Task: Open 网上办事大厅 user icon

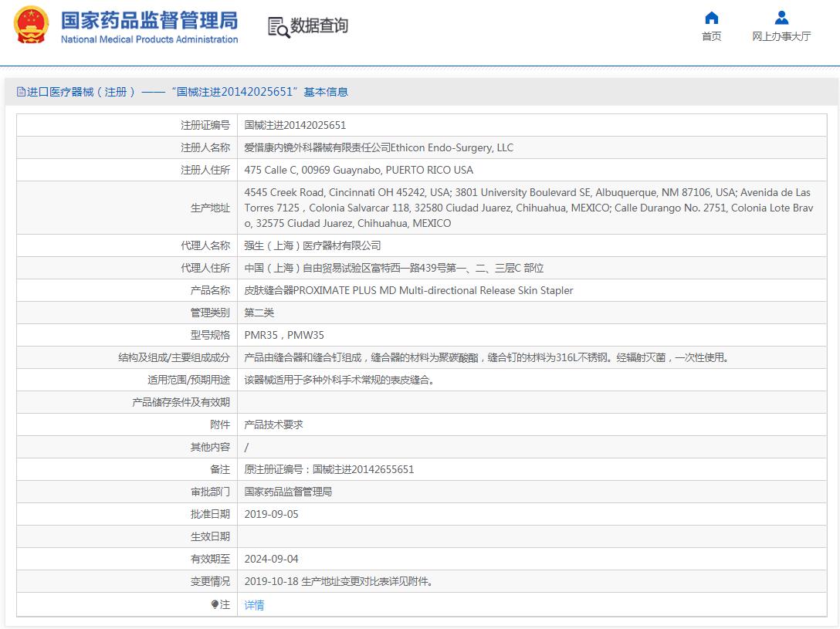Action: (781, 19)
